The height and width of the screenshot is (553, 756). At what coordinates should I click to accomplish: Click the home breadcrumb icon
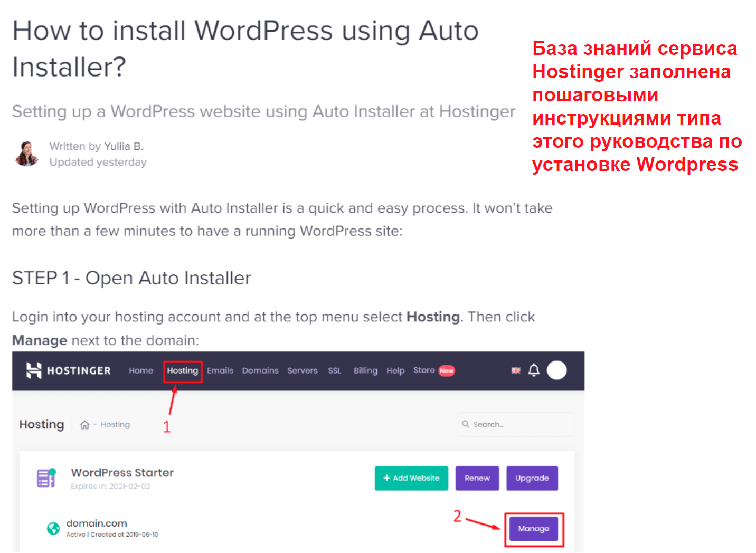(x=84, y=425)
